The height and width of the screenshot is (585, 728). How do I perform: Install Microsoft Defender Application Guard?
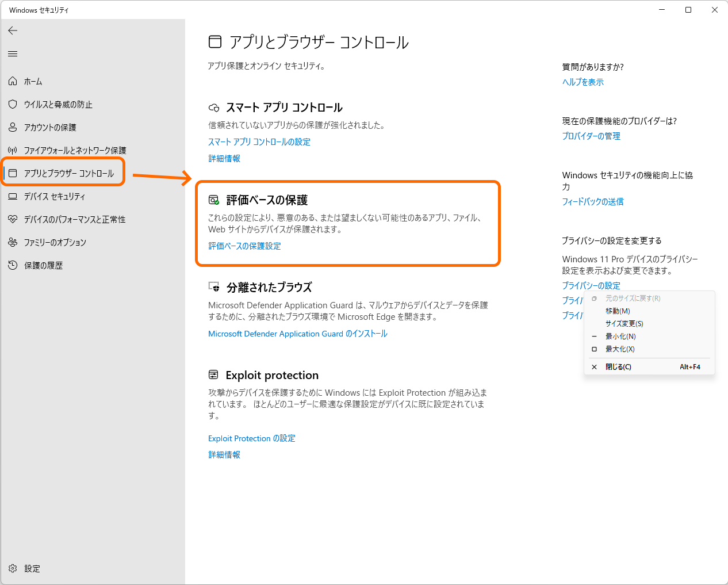pyautogui.click(x=298, y=334)
